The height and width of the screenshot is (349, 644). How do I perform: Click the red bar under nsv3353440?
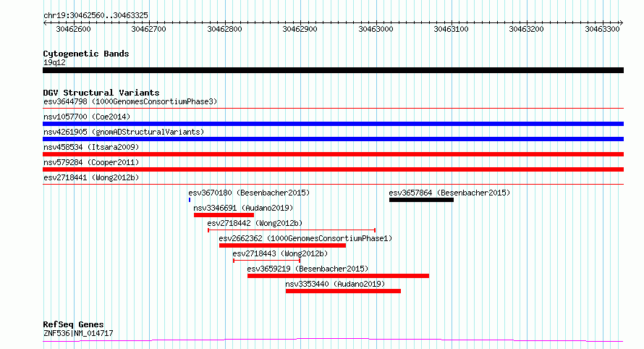click(344, 291)
